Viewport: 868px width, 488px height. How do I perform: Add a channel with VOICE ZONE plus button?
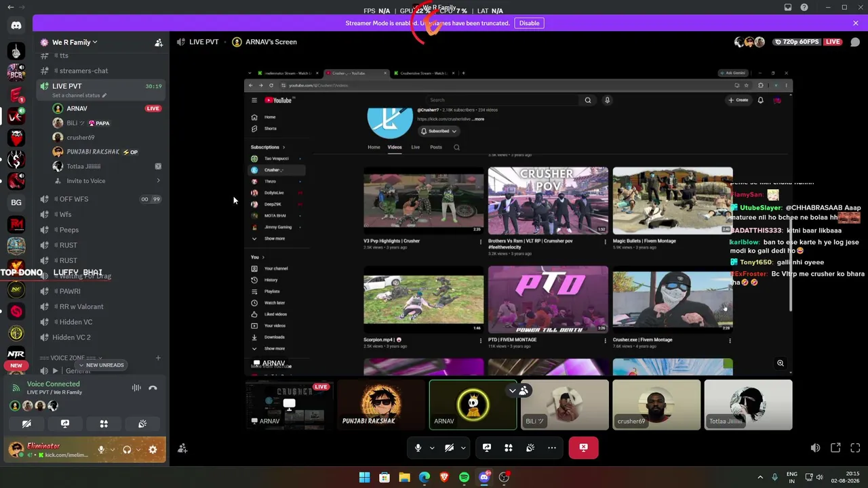tap(158, 358)
